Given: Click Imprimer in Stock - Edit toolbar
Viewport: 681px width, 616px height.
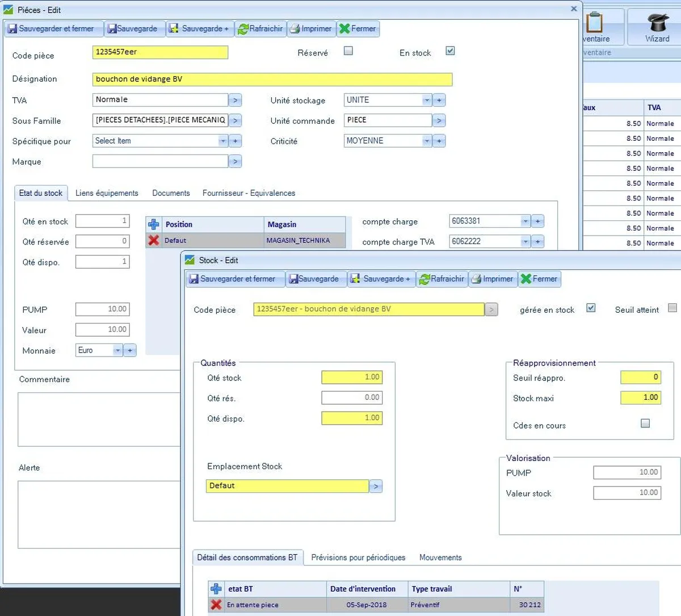Looking at the screenshot, I should click(492, 279).
